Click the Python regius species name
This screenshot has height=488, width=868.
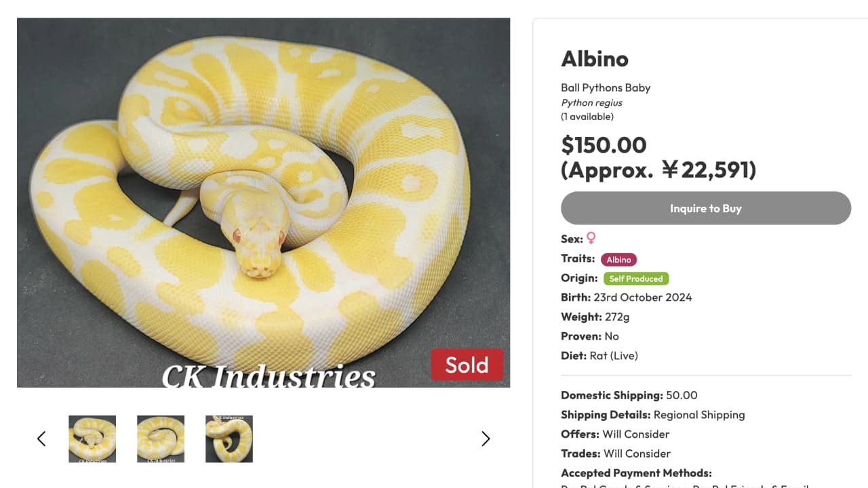tap(591, 103)
